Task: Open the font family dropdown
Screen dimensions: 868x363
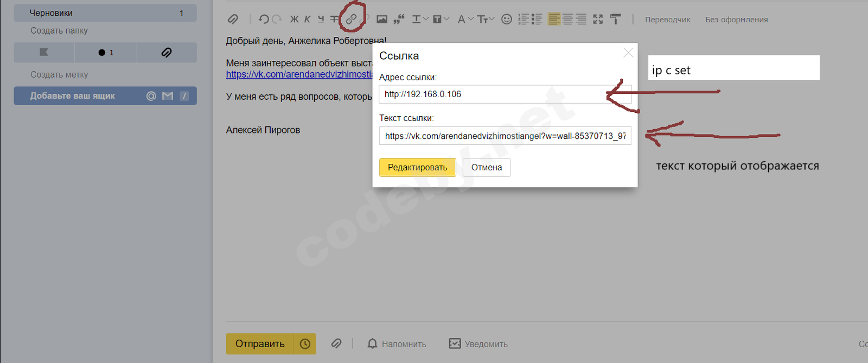Action: click(465, 20)
